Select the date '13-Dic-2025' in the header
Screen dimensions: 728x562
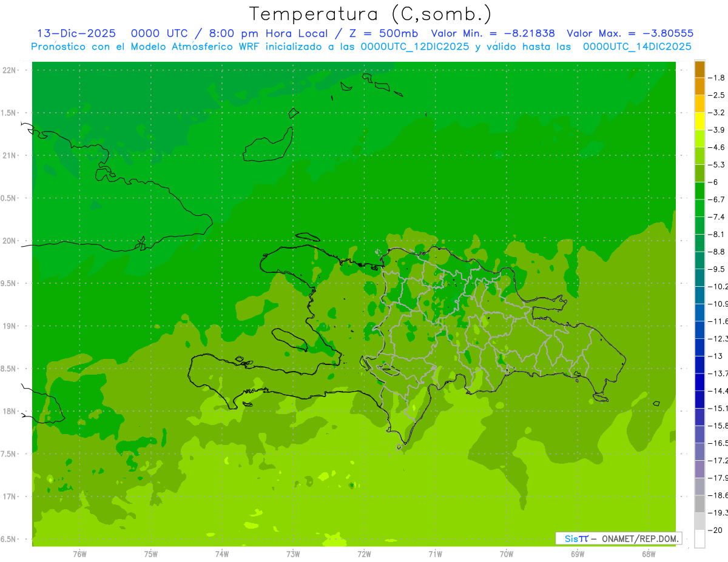click(76, 33)
